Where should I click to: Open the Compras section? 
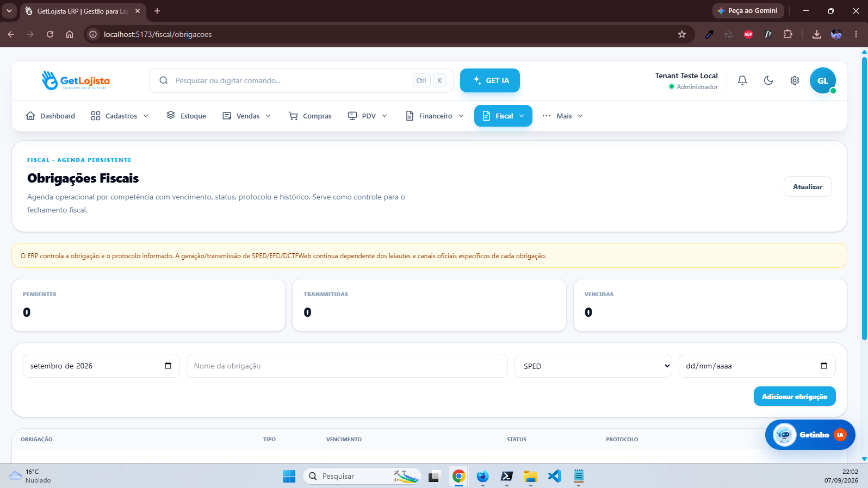(x=310, y=116)
